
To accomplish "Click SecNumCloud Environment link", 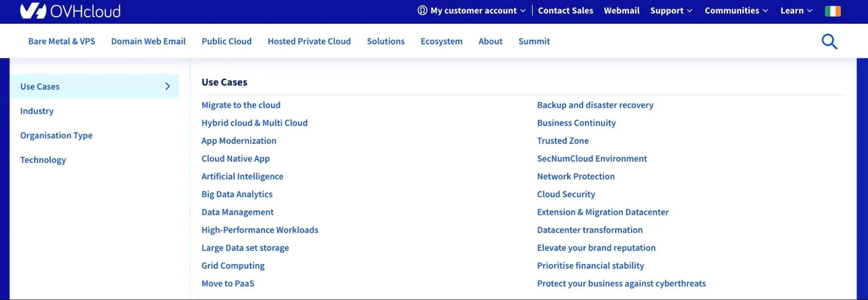I will (x=592, y=159).
